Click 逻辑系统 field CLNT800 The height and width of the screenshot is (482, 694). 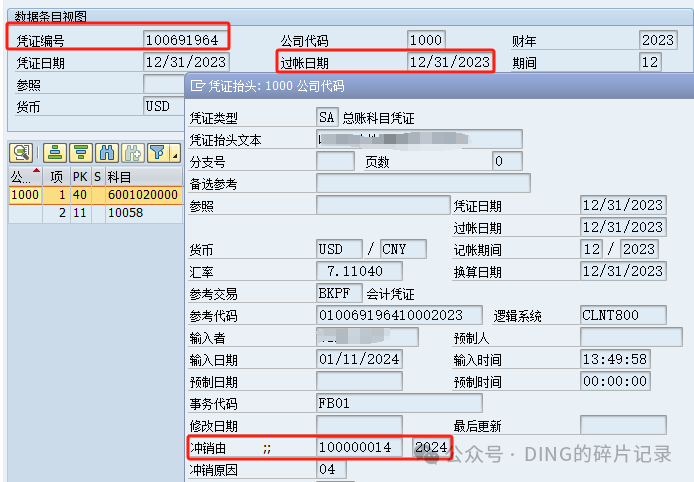tap(623, 315)
